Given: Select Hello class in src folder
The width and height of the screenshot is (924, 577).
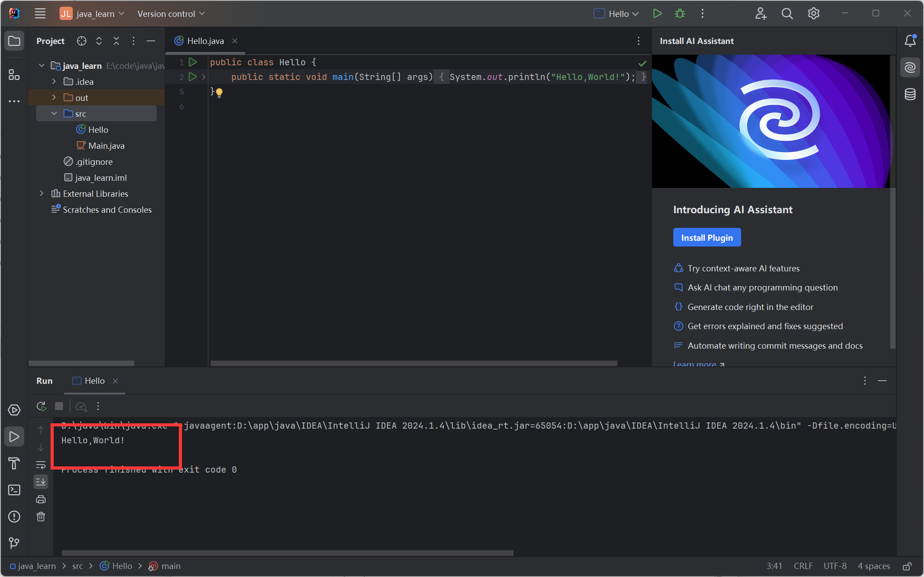Looking at the screenshot, I should [x=98, y=130].
